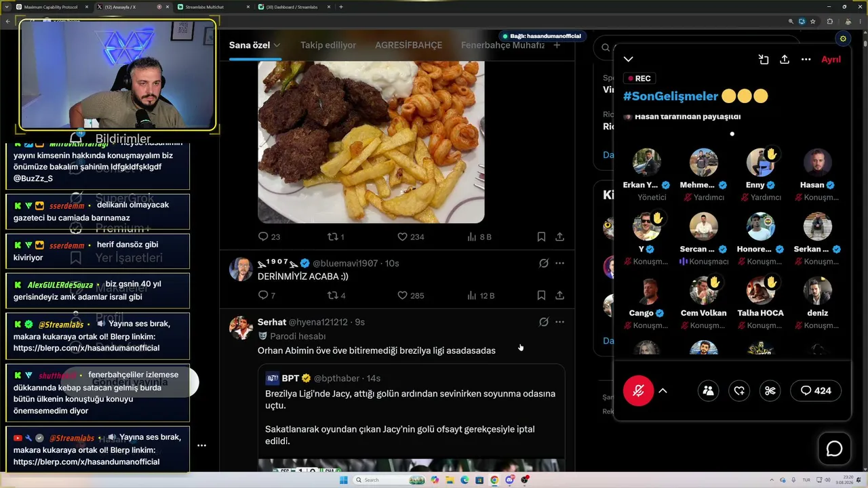
Task: Select speaker Erkan Y... avatar
Action: click(x=647, y=163)
